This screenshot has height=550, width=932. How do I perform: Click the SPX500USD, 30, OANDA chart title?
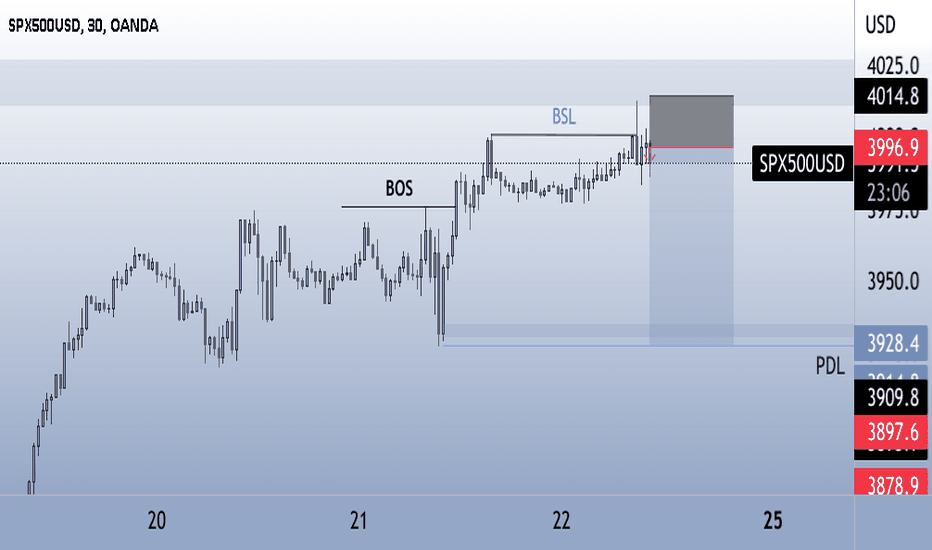coord(83,26)
